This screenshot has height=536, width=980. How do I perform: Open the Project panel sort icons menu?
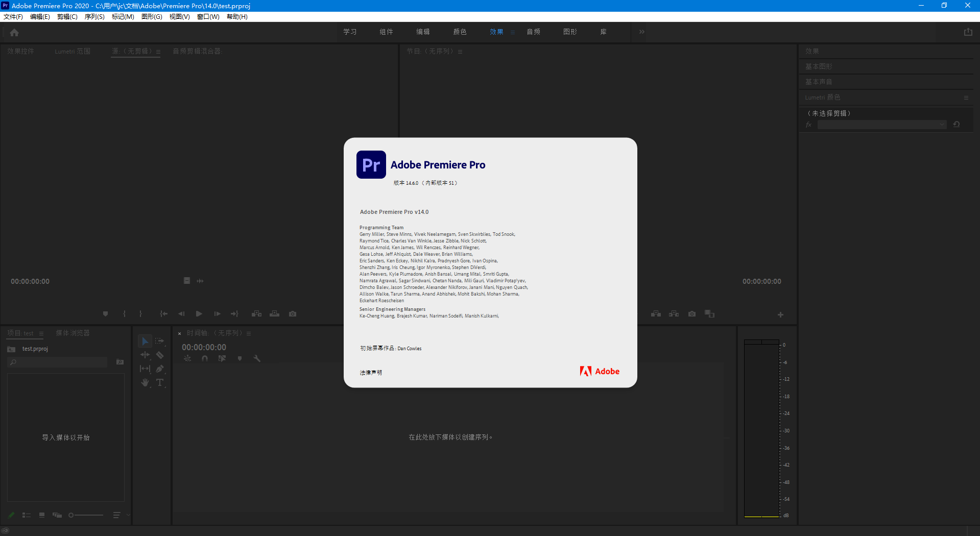[x=116, y=515]
